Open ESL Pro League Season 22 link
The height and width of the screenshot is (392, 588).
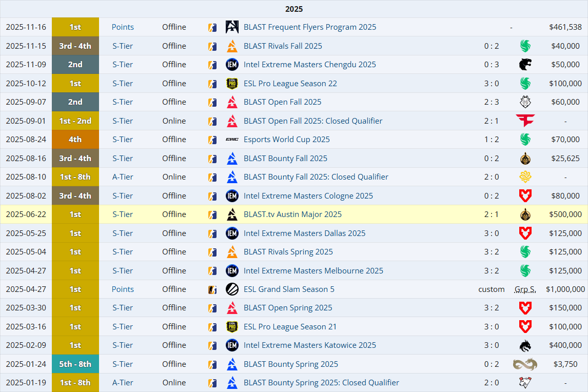pyautogui.click(x=290, y=83)
